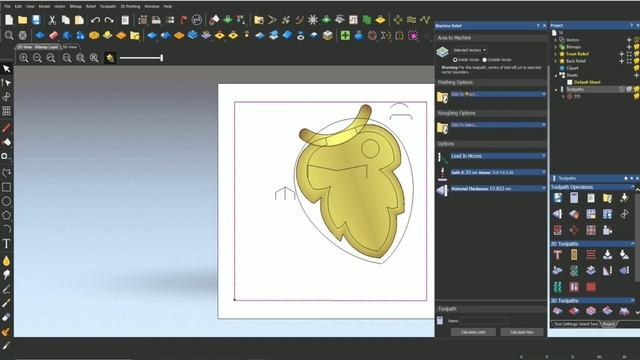The width and height of the screenshot is (640, 360).
Task: Select Default Sheet in Project tree
Action: (587, 82)
